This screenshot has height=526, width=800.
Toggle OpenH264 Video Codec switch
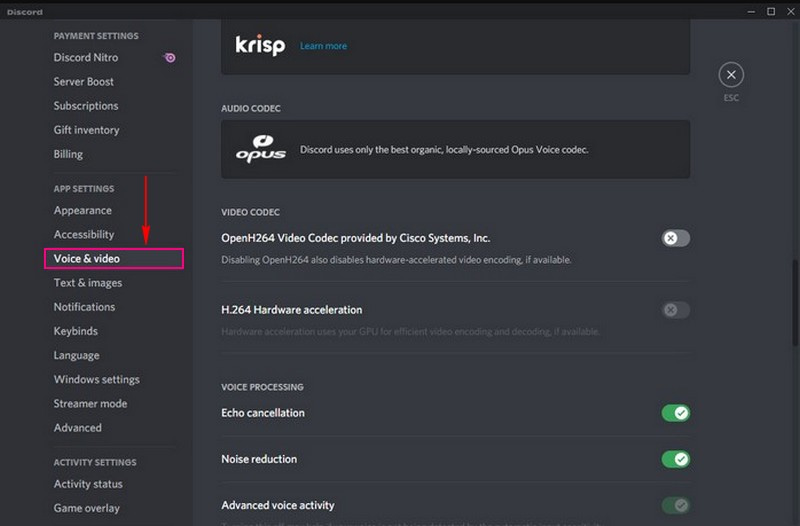point(676,238)
